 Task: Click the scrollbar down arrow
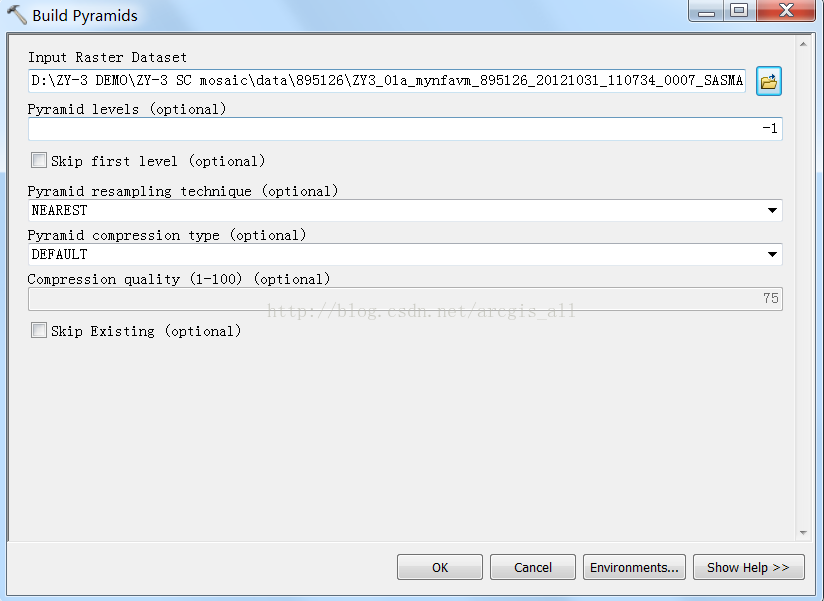[803, 533]
